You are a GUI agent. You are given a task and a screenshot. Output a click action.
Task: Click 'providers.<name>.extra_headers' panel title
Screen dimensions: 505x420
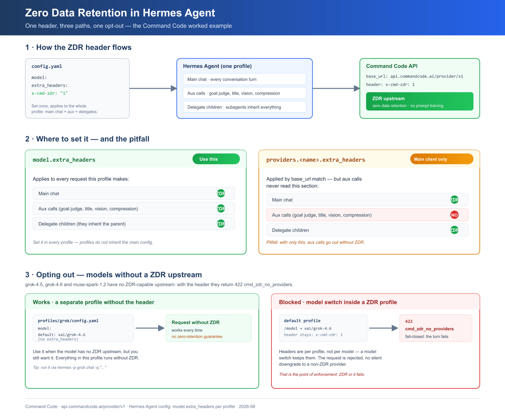point(316,160)
